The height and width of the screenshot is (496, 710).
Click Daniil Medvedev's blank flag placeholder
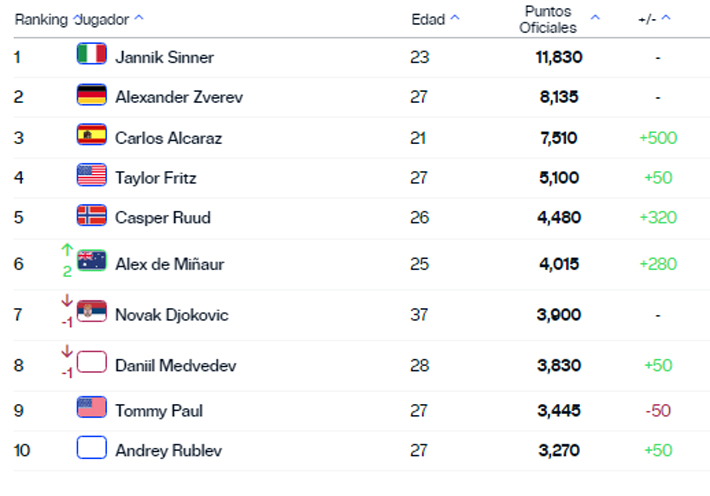[91, 362]
